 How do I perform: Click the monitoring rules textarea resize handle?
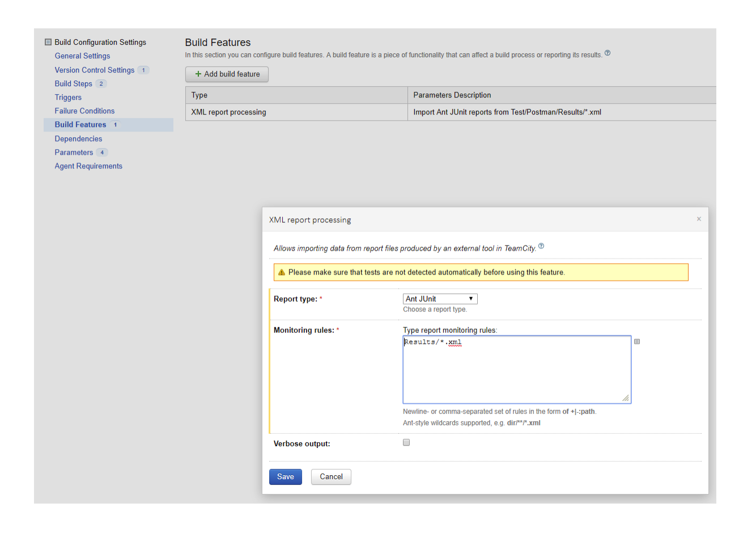coord(626,398)
